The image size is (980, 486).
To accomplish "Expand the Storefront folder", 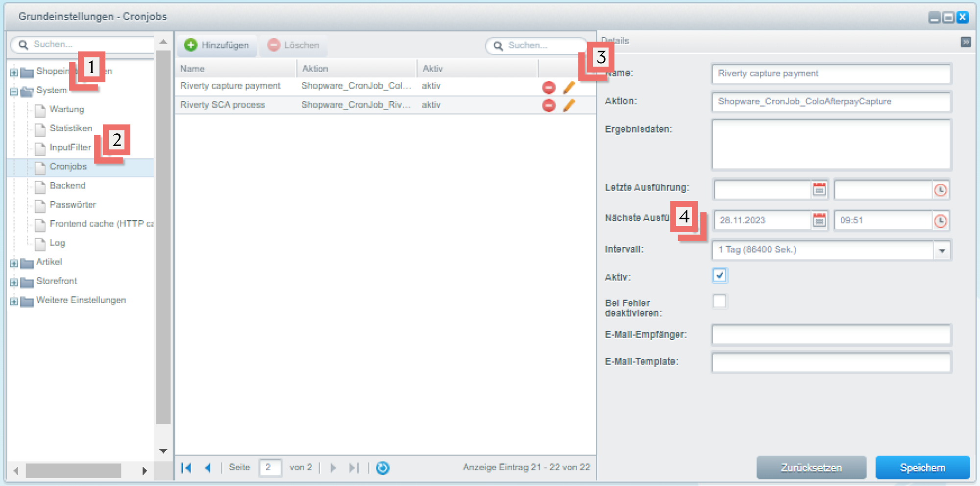I will click(x=14, y=282).
